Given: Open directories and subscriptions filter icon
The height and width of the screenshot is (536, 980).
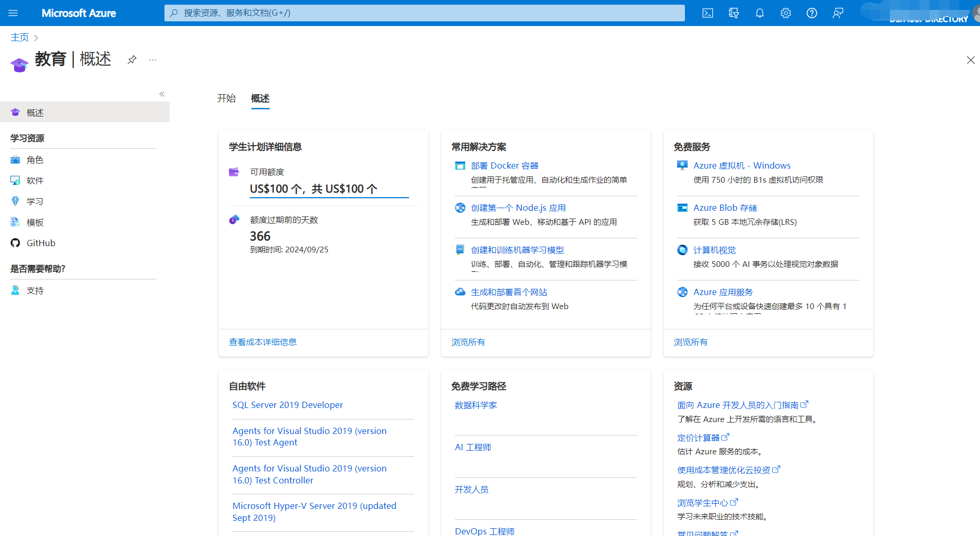Looking at the screenshot, I should click(734, 13).
